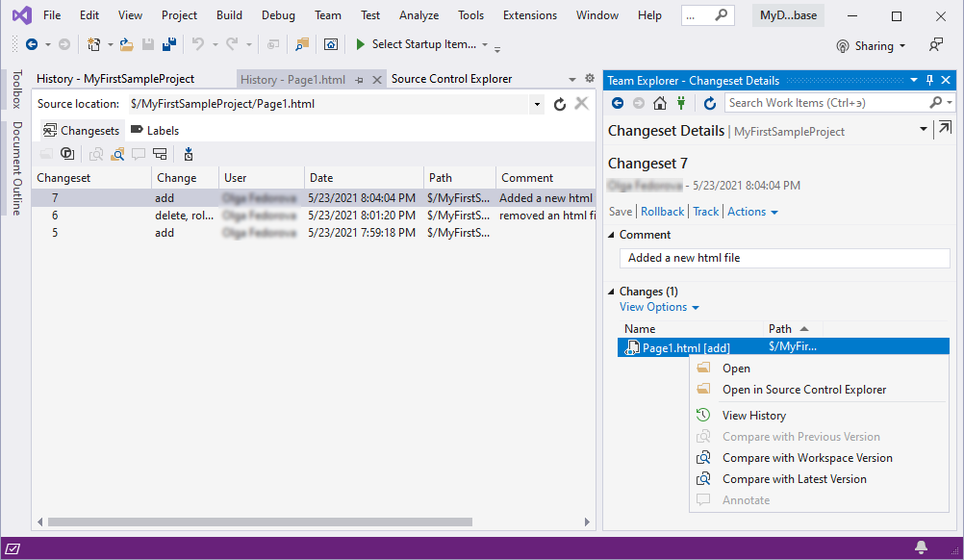Screen dimensions: 964x560
Task: Collapse the Changes (1) section
Action: 611,292
